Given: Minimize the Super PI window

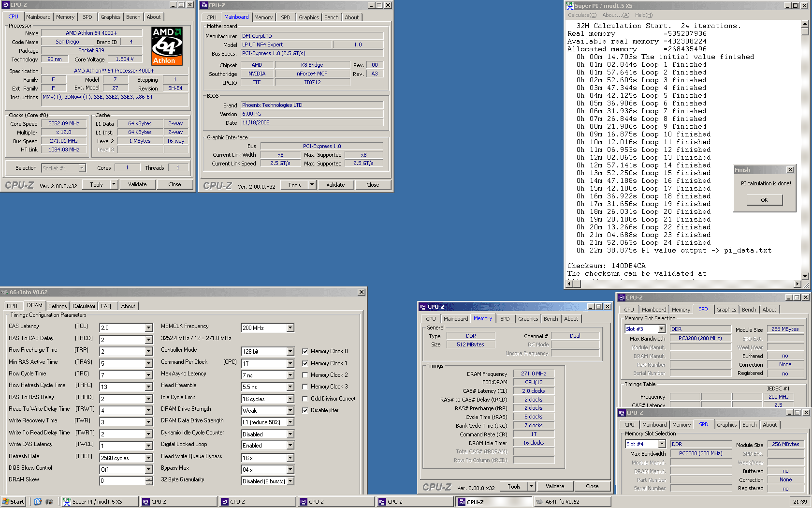Looking at the screenshot, I should [x=787, y=5].
